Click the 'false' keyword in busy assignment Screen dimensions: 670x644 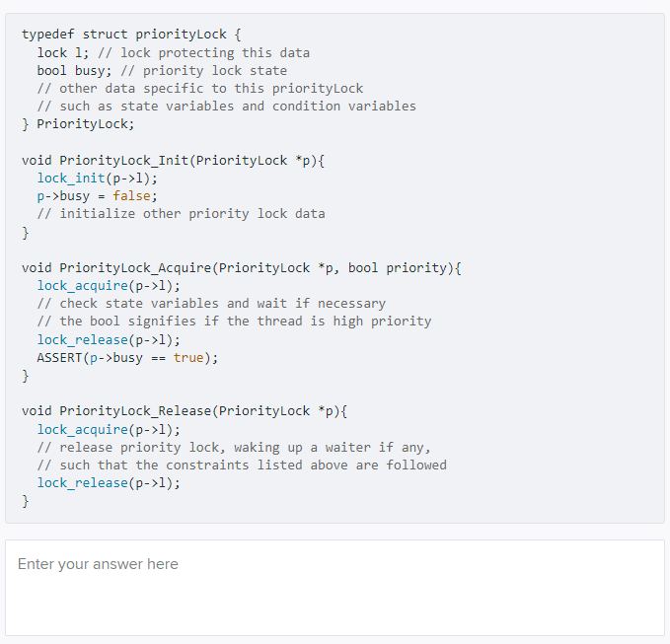[x=131, y=196]
